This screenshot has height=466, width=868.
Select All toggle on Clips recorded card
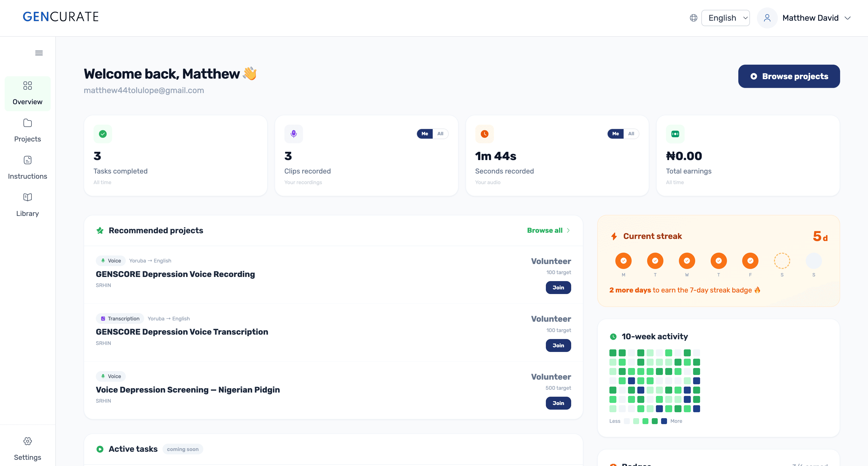440,134
